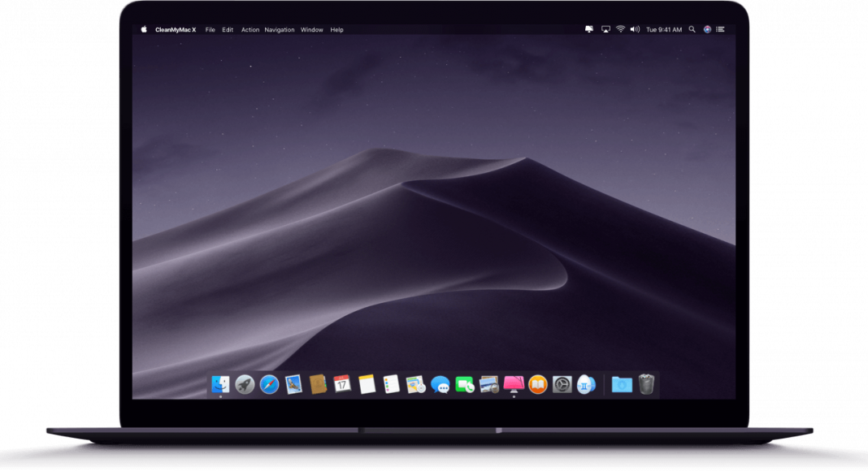Launch Safari from the Dock
The height and width of the screenshot is (471, 868).
(269, 384)
